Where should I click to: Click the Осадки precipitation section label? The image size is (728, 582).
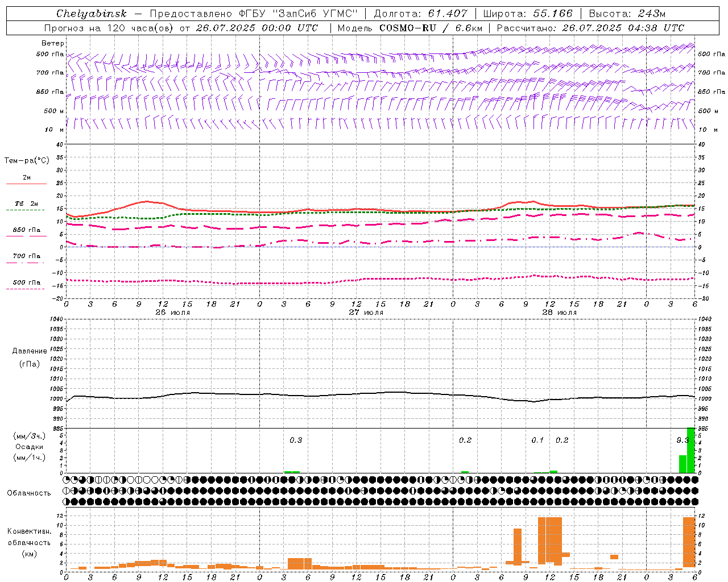pyautogui.click(x=30, y=447)
